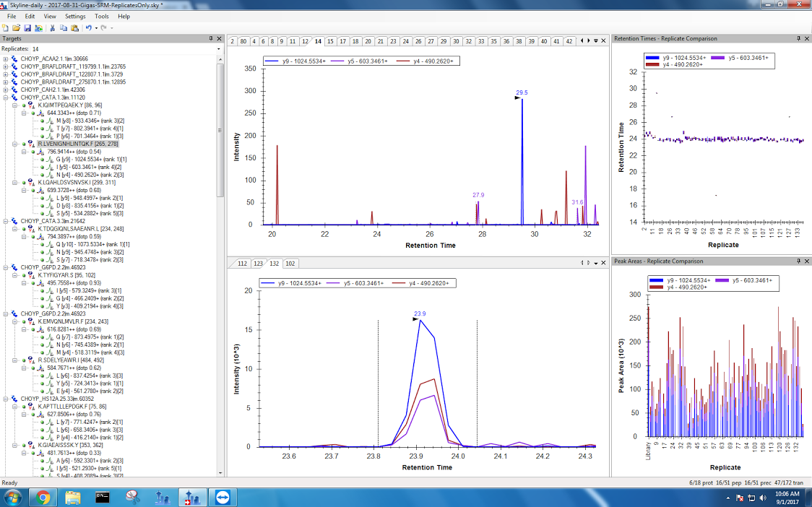Click the Cut scissors toolbar icon
The image size is (812, 507).
53,27
